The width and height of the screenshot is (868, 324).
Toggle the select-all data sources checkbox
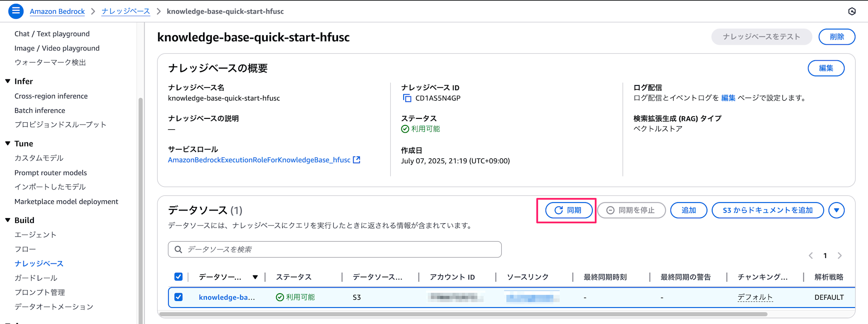point(178,277)
